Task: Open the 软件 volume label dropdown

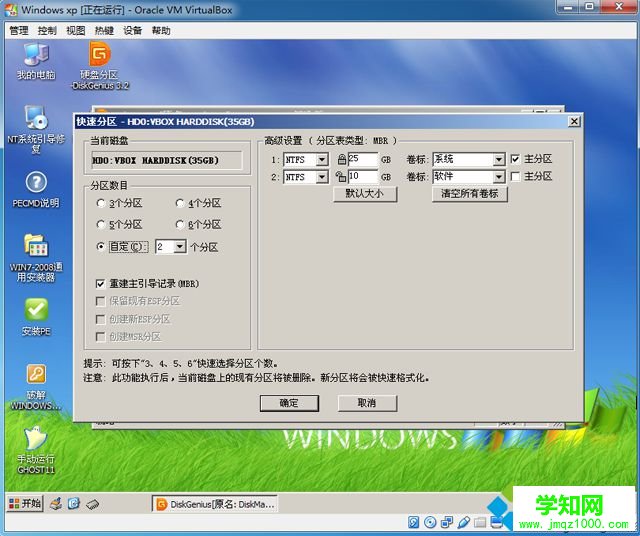Action: point(499,177)
